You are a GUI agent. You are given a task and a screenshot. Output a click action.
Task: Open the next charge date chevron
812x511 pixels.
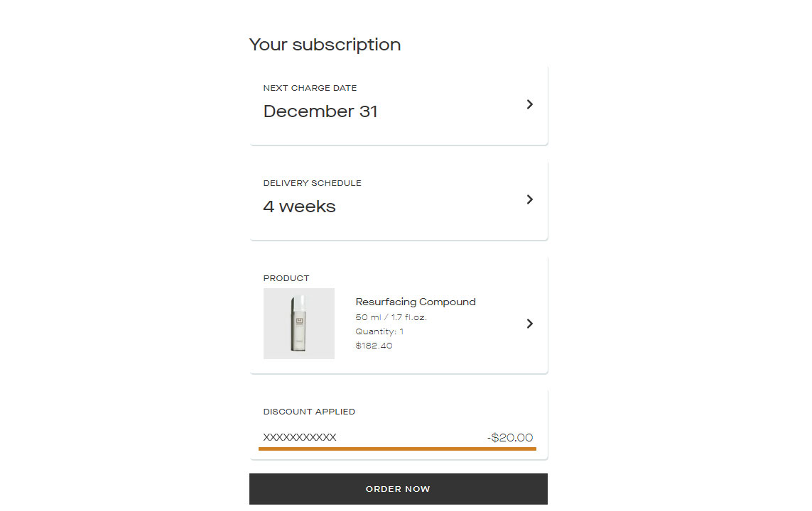[529, 104]
